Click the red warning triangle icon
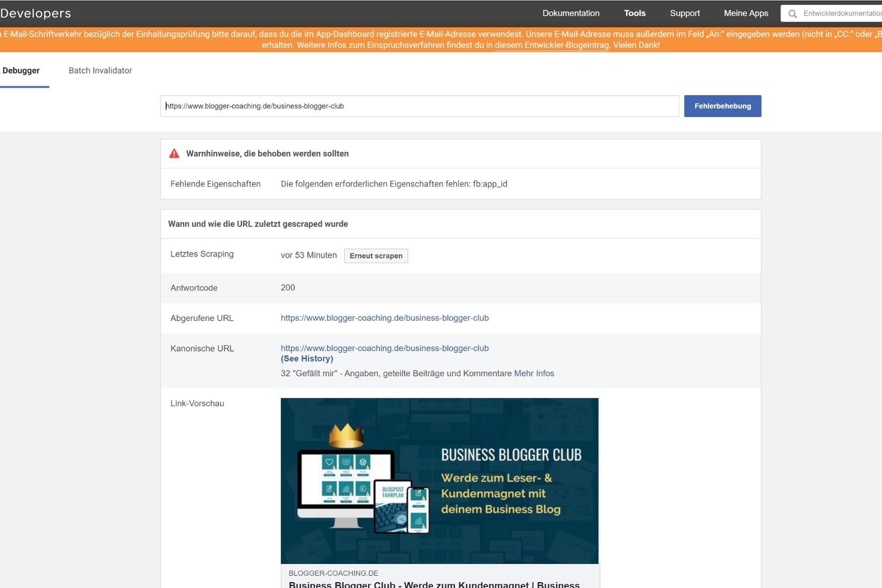The height and width of the screenshot is (588, 882). [174, 153]
